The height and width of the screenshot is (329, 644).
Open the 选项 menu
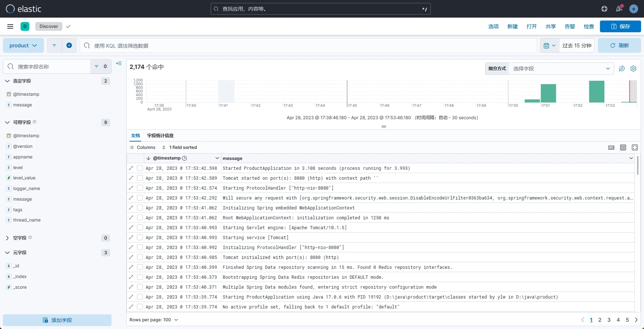coord(494,26)
